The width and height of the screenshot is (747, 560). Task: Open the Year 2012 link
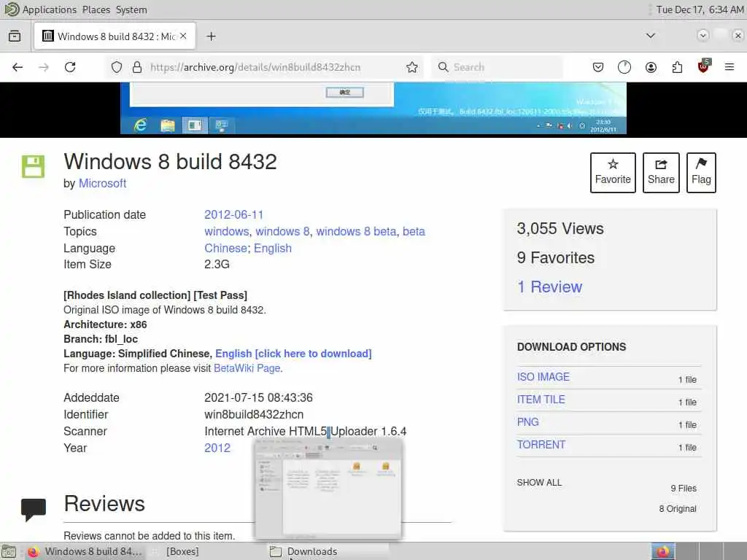(x=217, y=448)
